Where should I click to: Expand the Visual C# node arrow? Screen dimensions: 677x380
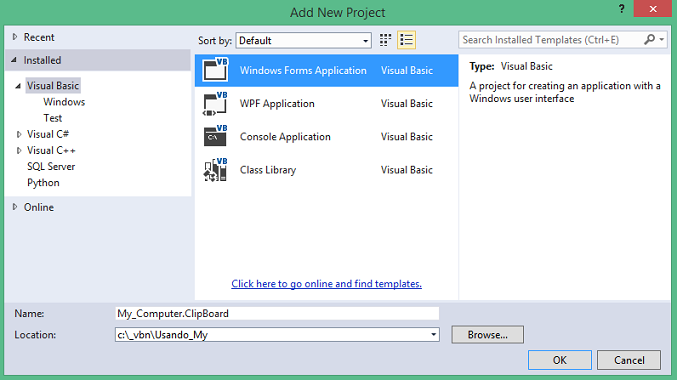point(19,134)
